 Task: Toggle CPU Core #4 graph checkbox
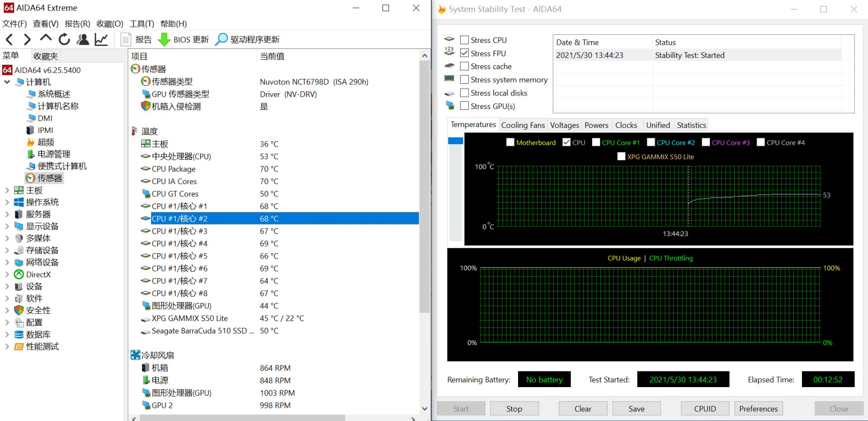pyautogui.click(x=761, y=142)
